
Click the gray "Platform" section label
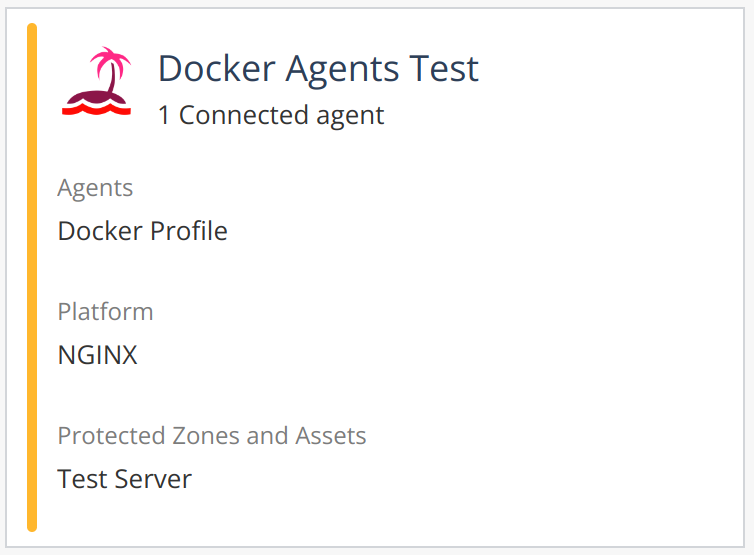pyautogui.click(x=105, y=311)
